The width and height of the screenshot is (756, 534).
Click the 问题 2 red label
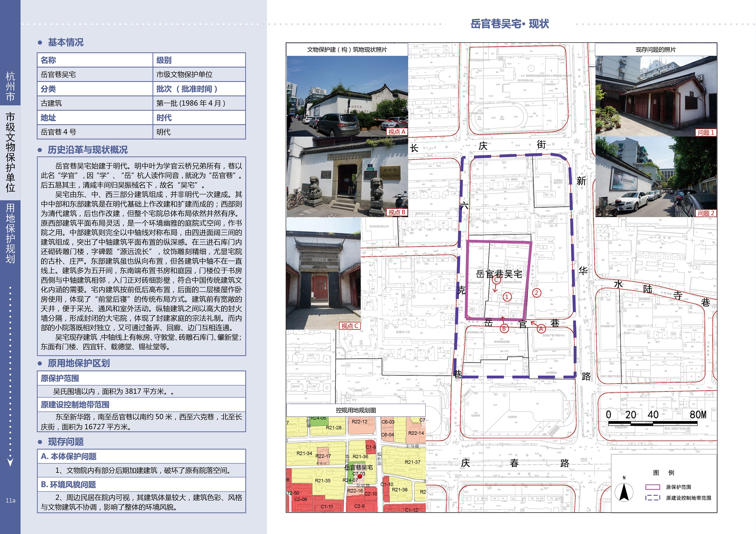click(x=706, y=213)
